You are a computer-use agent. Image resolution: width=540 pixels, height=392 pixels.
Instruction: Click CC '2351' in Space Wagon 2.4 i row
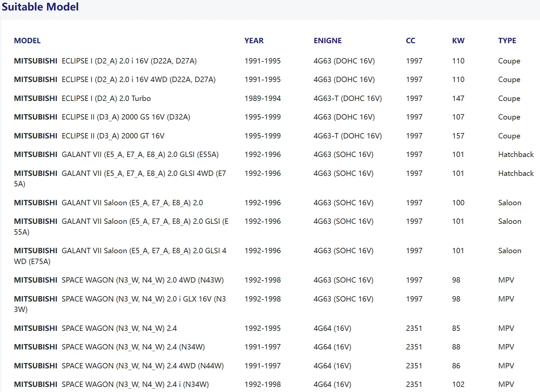click(414, 384)
